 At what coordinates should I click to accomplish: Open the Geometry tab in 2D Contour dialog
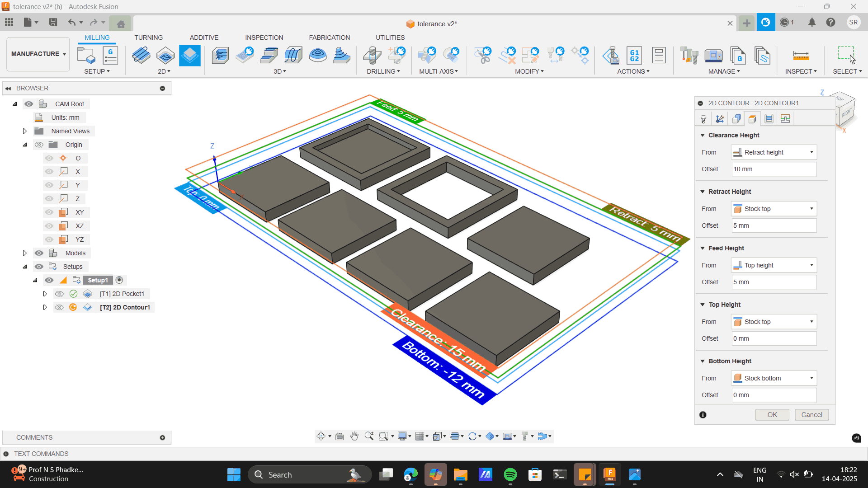pyautogui.click(x=720, y=119)
